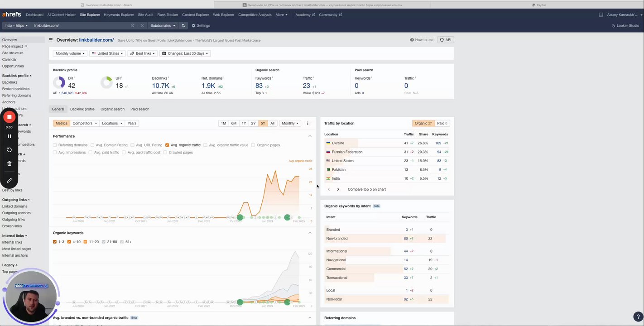Click the search magnifier icon beside Subdomains

coord(183,26)
